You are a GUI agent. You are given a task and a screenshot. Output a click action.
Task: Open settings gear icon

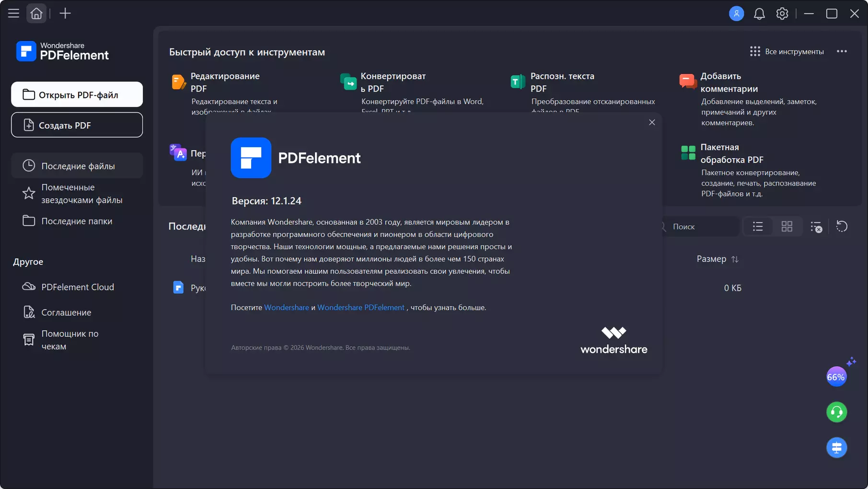coord(782,13)
